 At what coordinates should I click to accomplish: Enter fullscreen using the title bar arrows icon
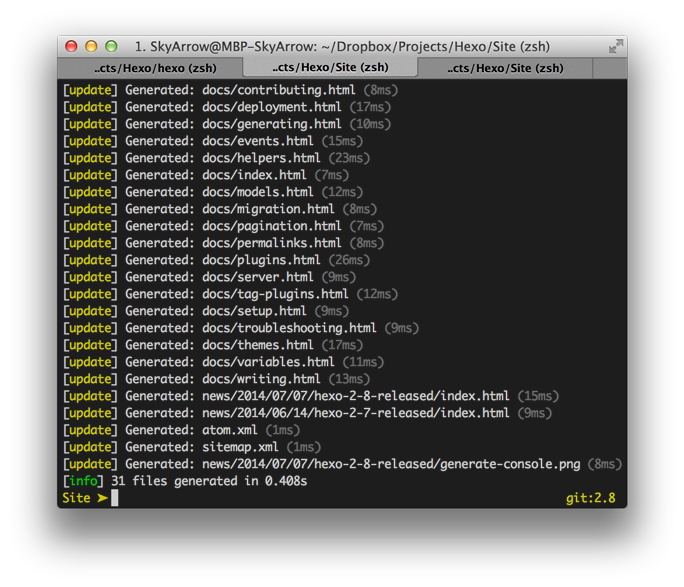pos(616,47)
